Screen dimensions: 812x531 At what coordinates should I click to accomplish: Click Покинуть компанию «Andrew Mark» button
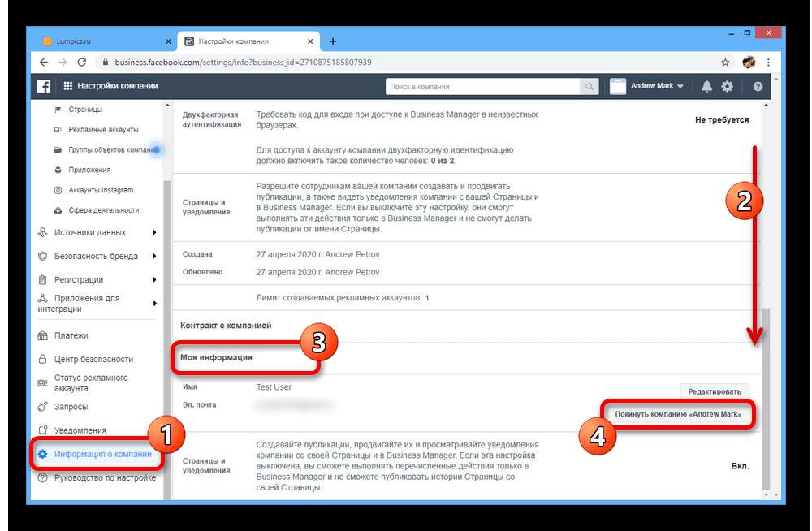pyautogui.click(x=678, y=414)
